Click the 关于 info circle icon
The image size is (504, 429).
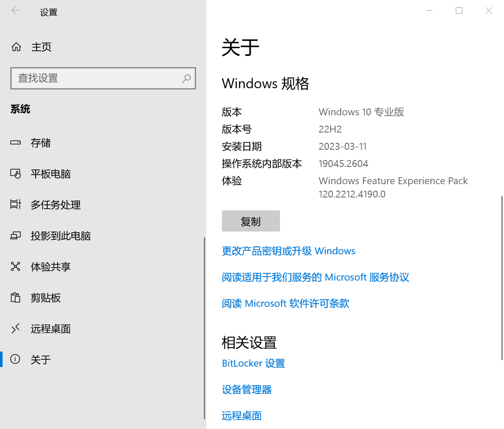15,359
